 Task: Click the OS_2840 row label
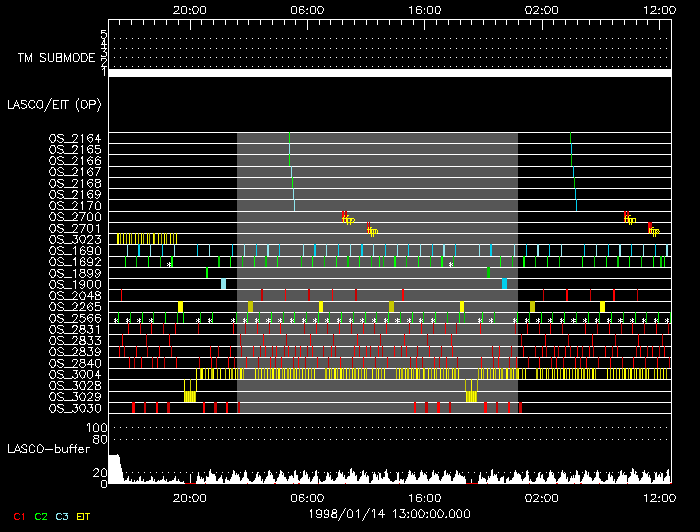click(75, 363)
